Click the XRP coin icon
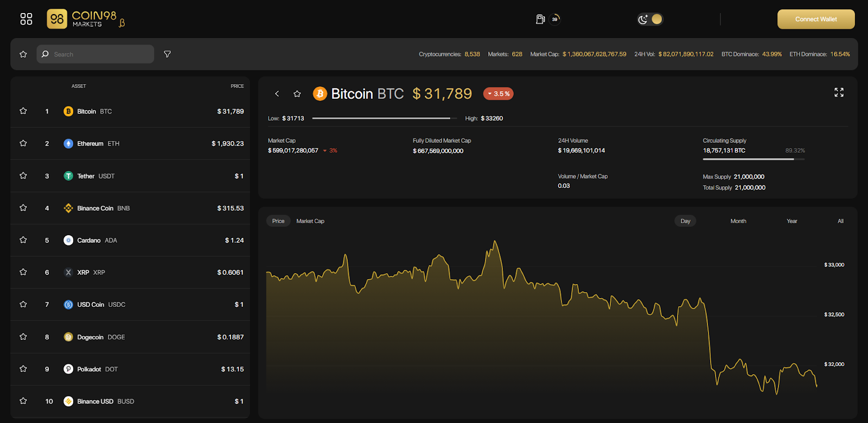Viewport: 868px width, 423px height. (x=68, y=273)
